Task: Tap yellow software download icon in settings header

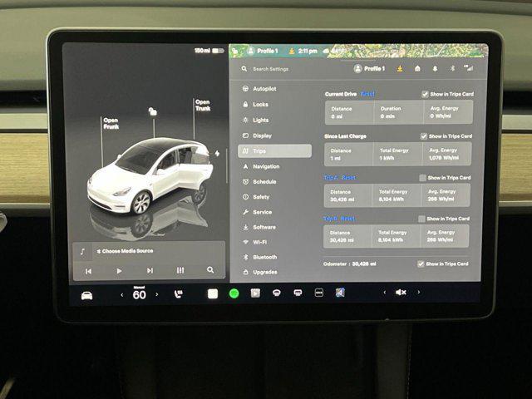Action: click(x=400, y=68)
